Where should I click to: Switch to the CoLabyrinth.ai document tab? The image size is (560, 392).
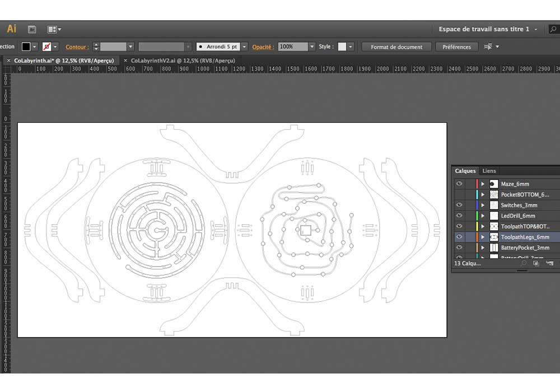64,60
